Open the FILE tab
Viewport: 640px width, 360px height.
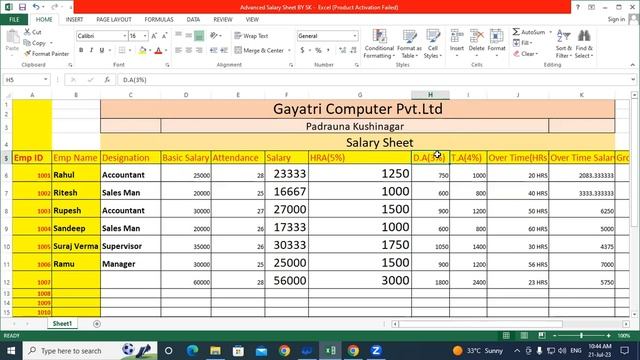[x=14, y=19]
